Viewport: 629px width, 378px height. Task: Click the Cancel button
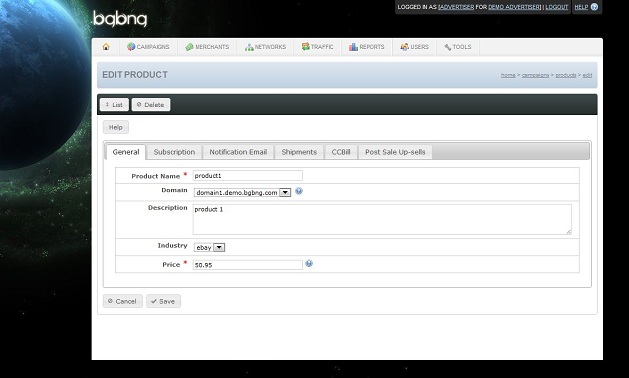tap(122, 301)
